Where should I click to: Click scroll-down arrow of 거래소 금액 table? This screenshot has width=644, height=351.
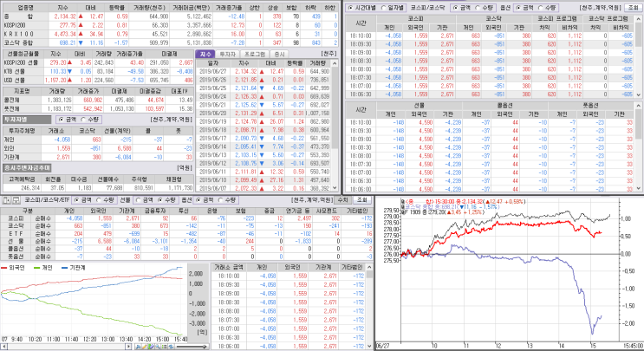369,346
